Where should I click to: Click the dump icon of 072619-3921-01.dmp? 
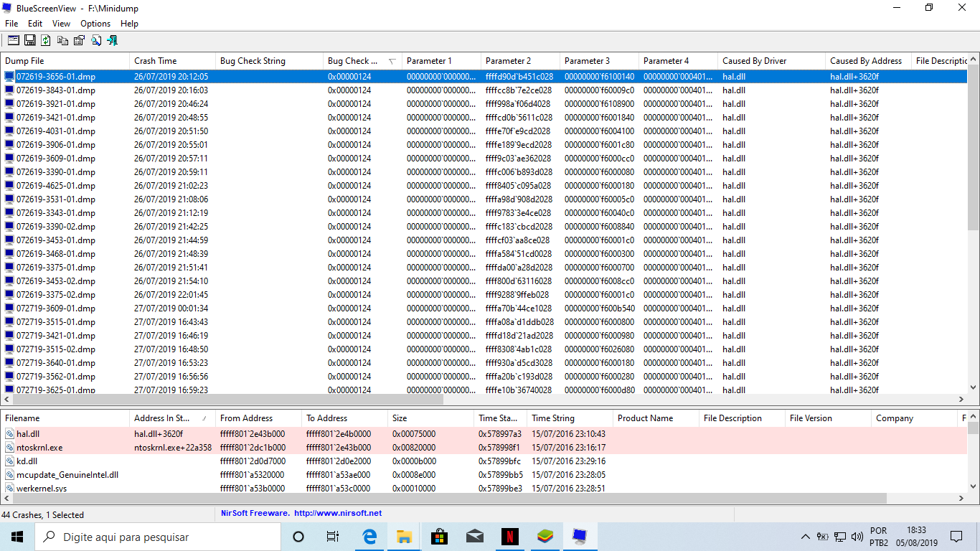pos(9,103)
